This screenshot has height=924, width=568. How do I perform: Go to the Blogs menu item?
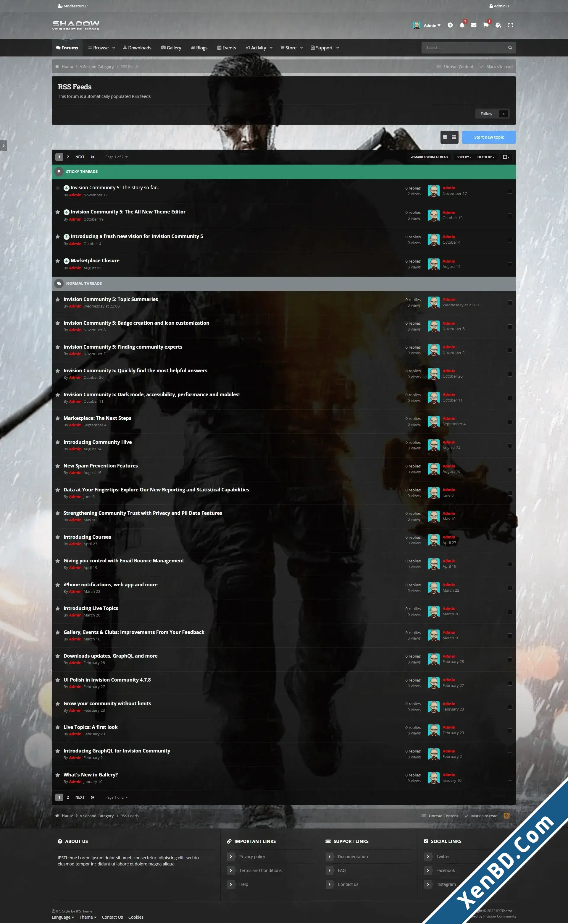199,48
